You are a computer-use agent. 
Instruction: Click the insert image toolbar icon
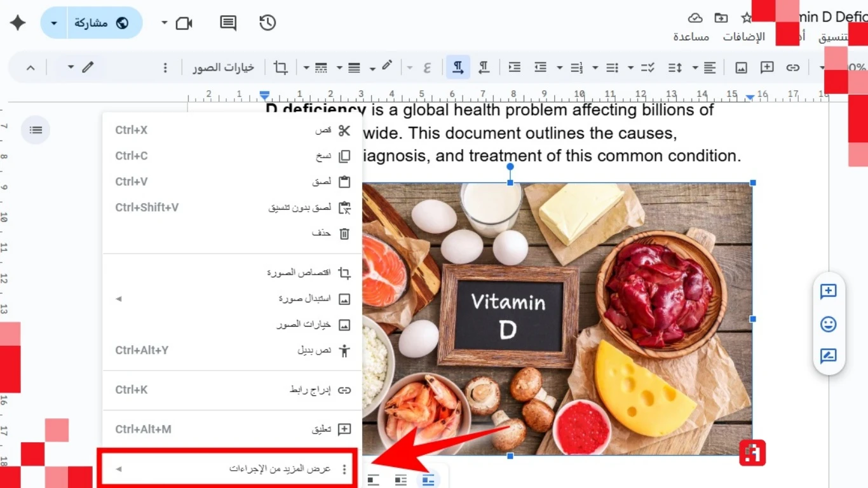click(741, 67)
